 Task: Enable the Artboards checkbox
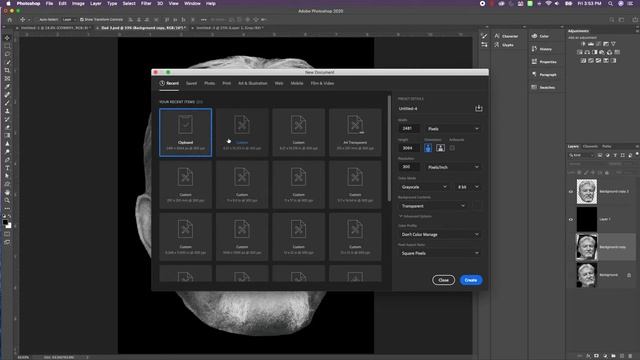point(452,148)
